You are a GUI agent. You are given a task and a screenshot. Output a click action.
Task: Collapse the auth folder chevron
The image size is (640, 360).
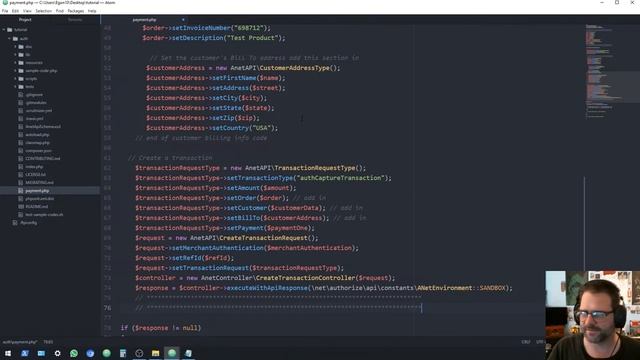click(9, 39)
